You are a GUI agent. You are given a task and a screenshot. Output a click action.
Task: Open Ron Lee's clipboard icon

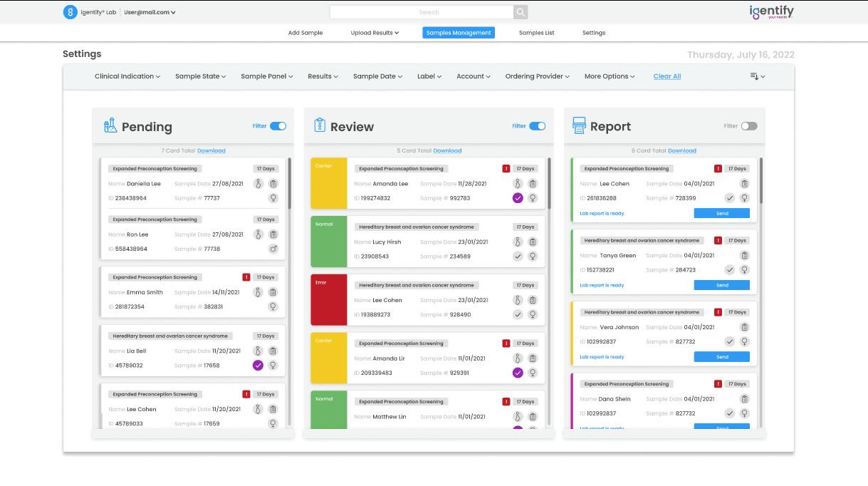[273, 234]
